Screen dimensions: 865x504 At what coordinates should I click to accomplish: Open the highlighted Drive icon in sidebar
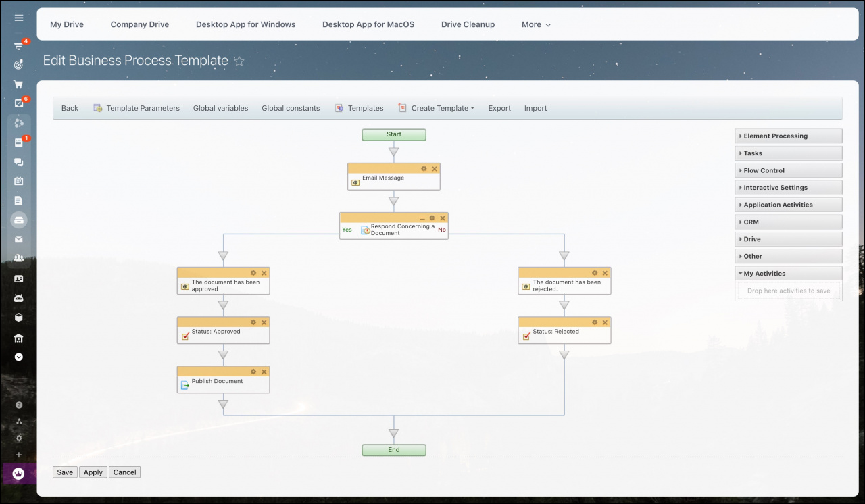click(19, 220)
